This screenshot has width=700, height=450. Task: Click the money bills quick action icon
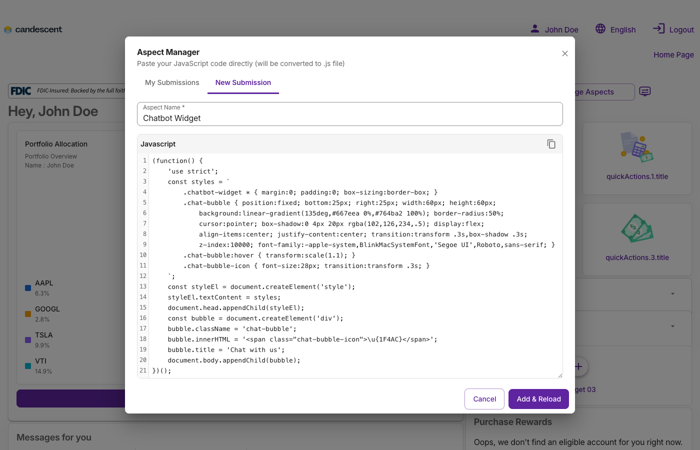tap(637, 229)
